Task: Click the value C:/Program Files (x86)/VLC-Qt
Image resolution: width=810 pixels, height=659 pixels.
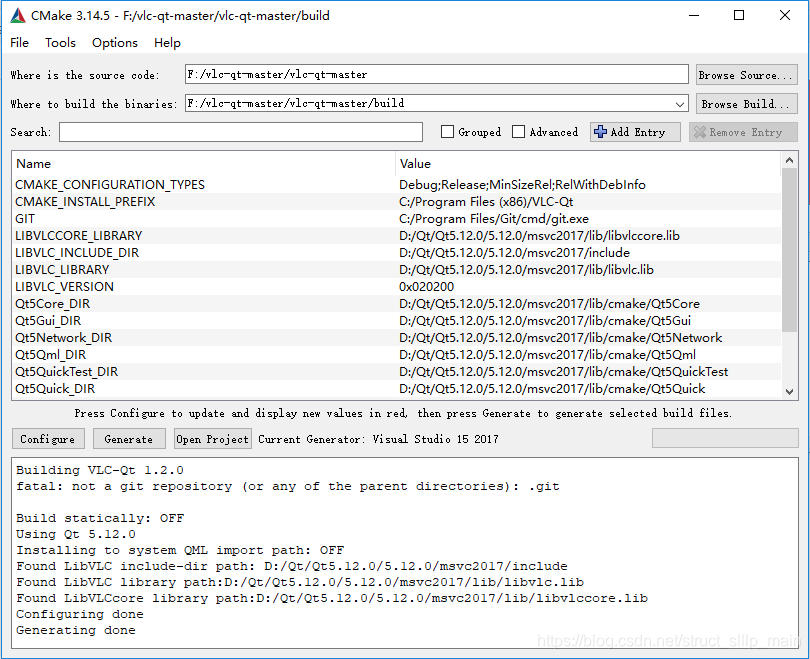Action: (486, 202)
